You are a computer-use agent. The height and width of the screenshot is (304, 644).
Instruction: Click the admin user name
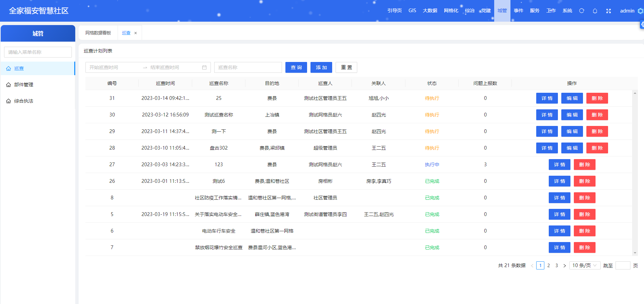627,11
